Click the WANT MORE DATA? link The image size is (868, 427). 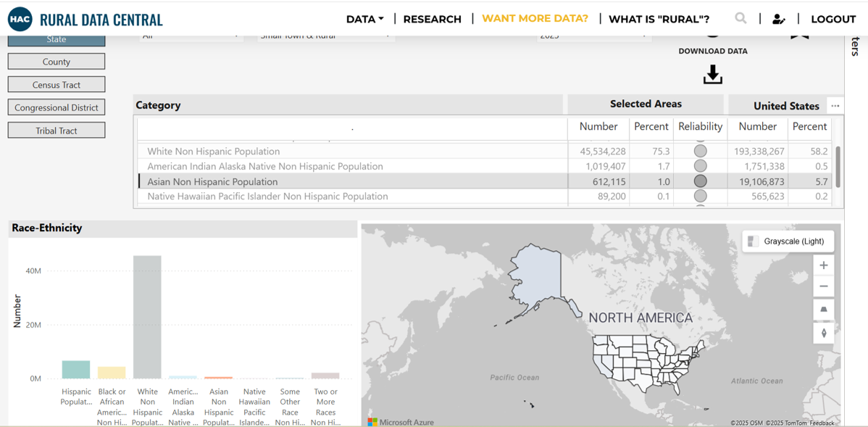[x=535, y=19]
